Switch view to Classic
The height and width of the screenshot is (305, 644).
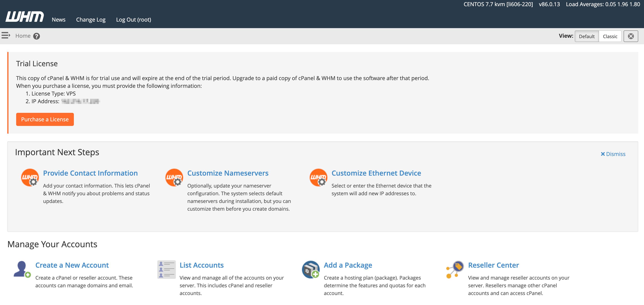610,36
